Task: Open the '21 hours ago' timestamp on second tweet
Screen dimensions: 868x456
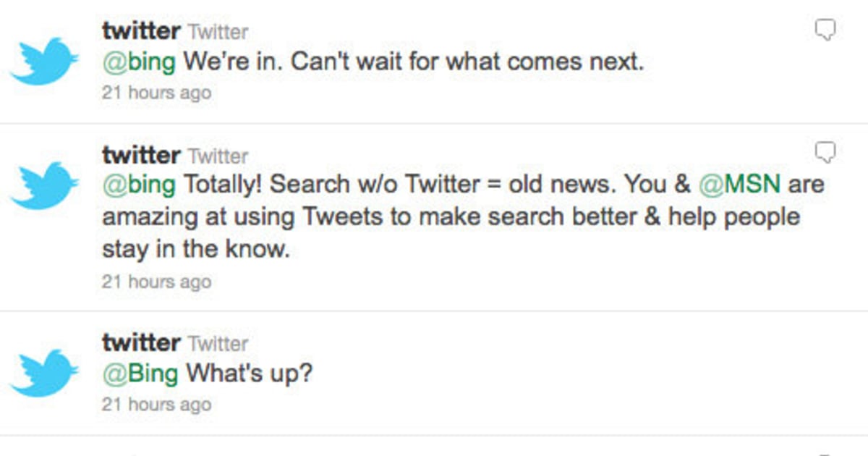Action: 156,282
